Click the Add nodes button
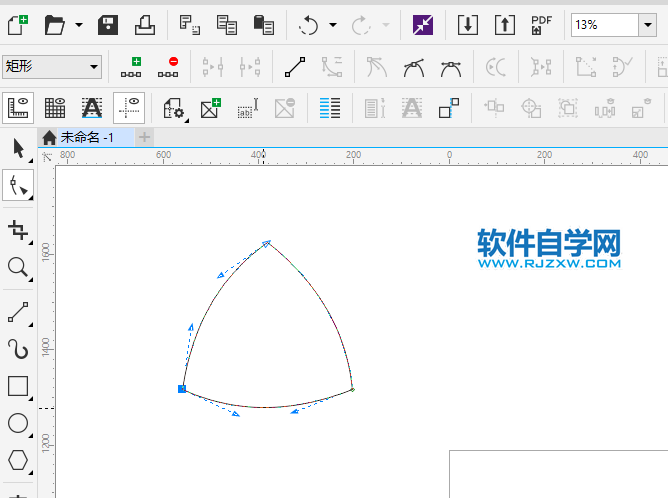The height and width of the screenshot is (498, 668). point(131,67)
